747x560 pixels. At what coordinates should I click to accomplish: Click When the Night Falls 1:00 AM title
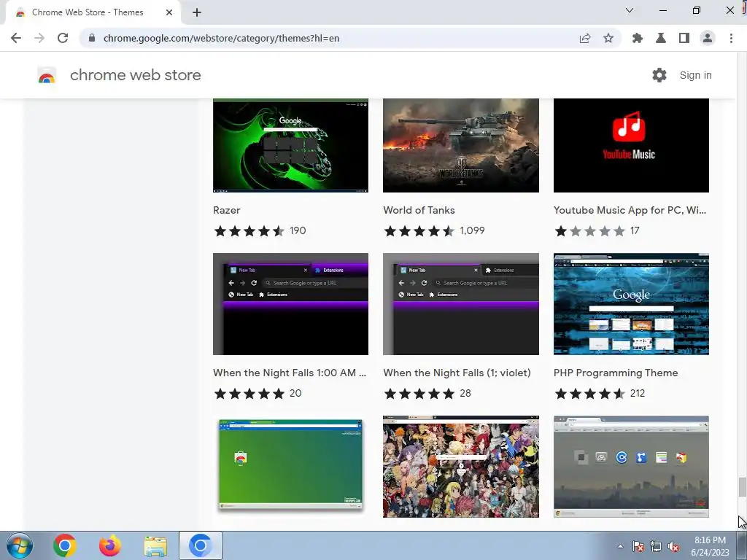pyautogui.click(x=290, y=373)
